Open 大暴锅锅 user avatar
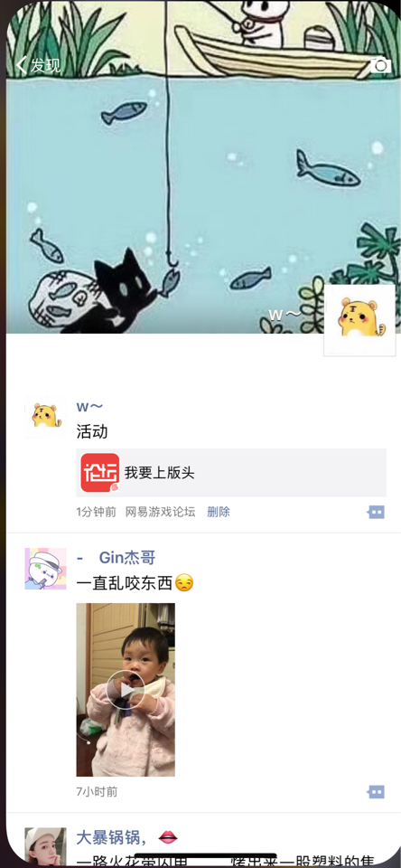 coord(45,847)
